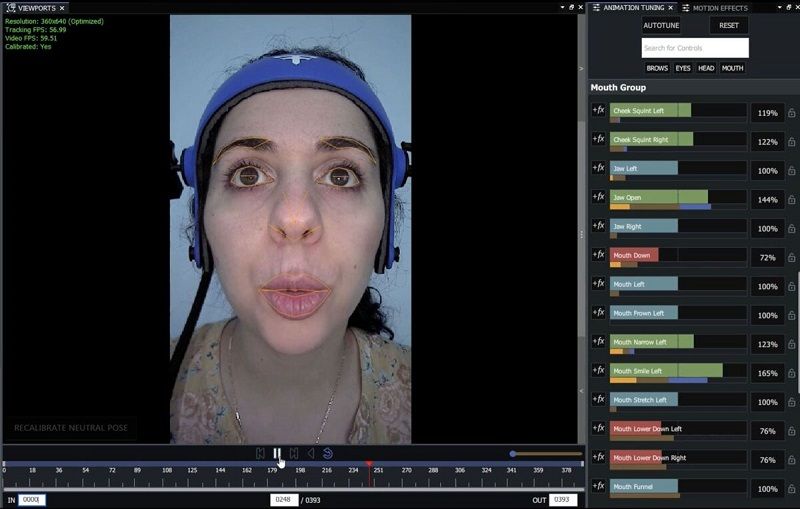Lock the Jaw Left control
The height and width of the screenshot is (509, 800).
pos(791,171)
